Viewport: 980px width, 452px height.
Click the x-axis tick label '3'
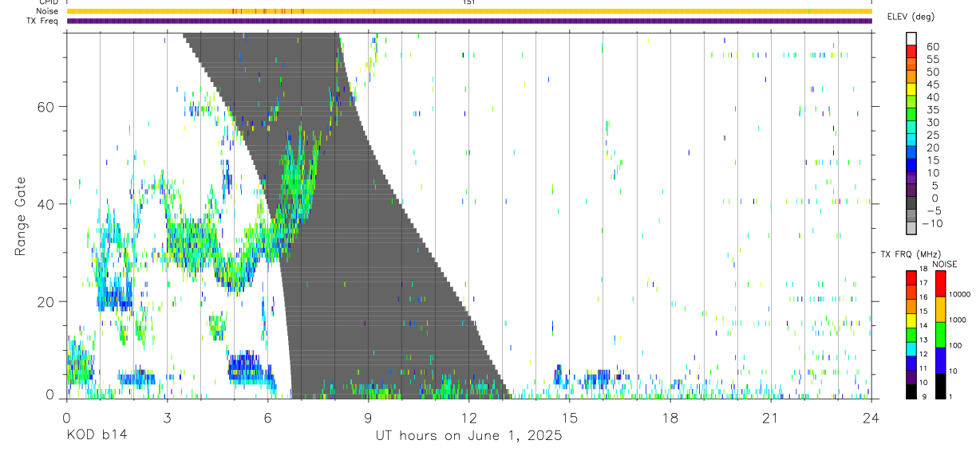[167, 417]
